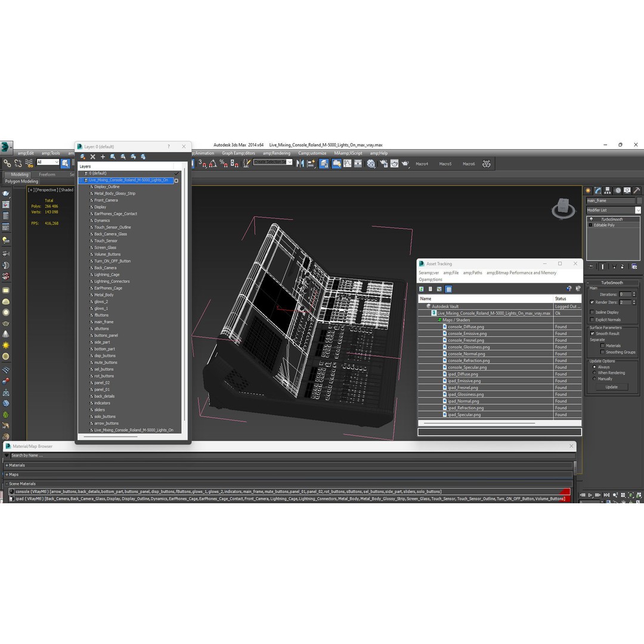
Task: Switch to the Modify panel icon
Action: [598, 191]
